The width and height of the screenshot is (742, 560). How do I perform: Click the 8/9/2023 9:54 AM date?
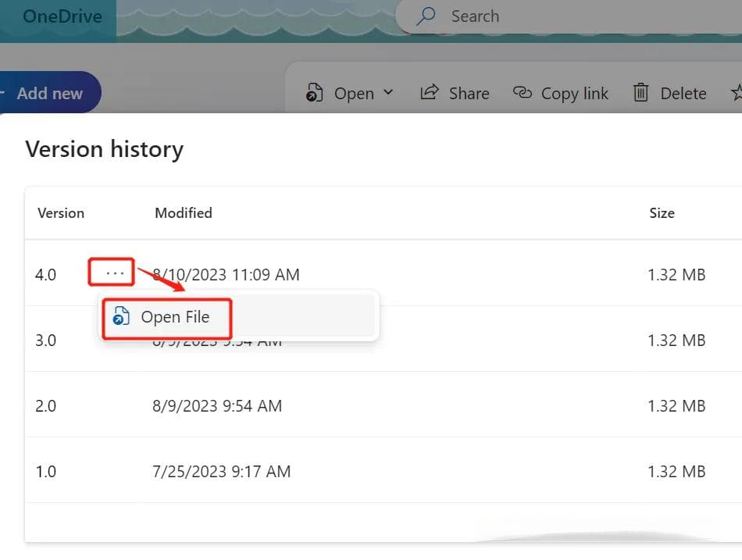tap(217, 406)
